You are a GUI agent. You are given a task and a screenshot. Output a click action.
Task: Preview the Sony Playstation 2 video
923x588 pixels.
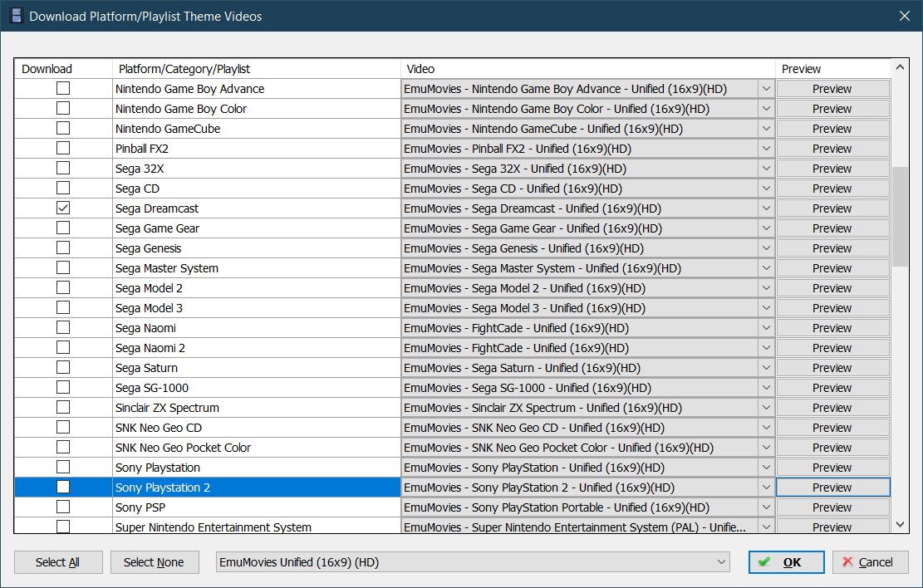832,488
